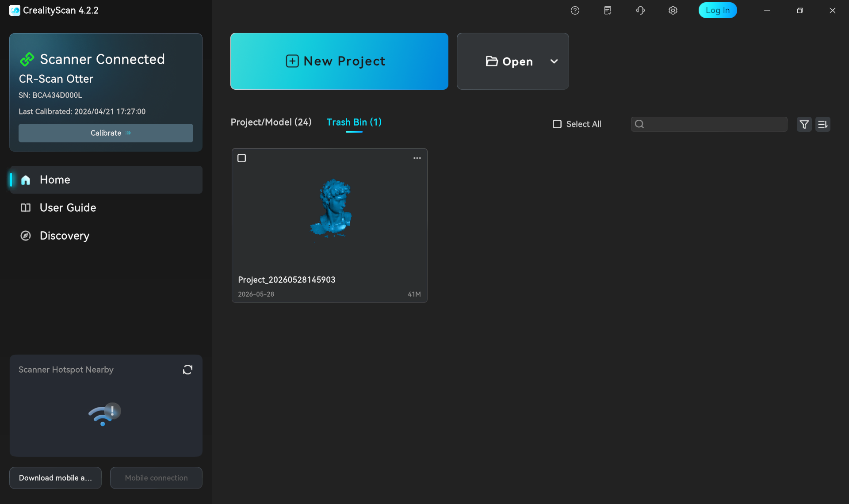The width and height of the screenshot is (849, 504).
Task: Click the Scanner Connected link icon
Action: pos(27,59)
